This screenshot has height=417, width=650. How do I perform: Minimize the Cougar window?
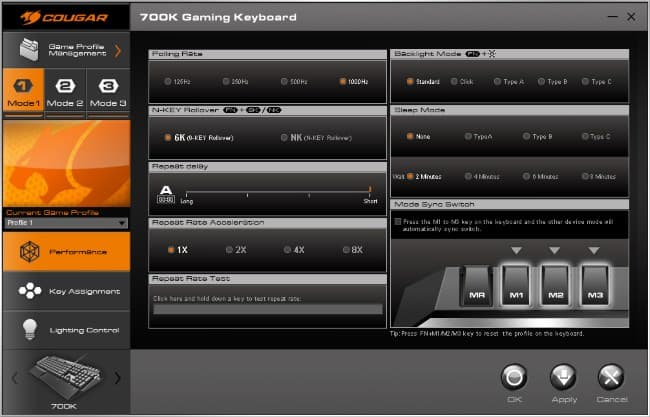pos(612,17)
